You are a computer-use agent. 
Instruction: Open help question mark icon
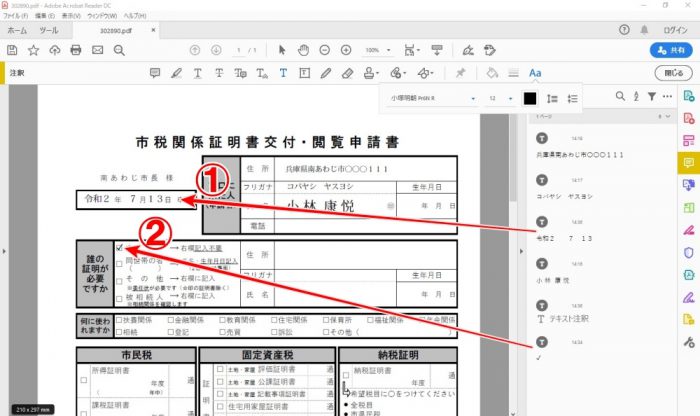624,30
